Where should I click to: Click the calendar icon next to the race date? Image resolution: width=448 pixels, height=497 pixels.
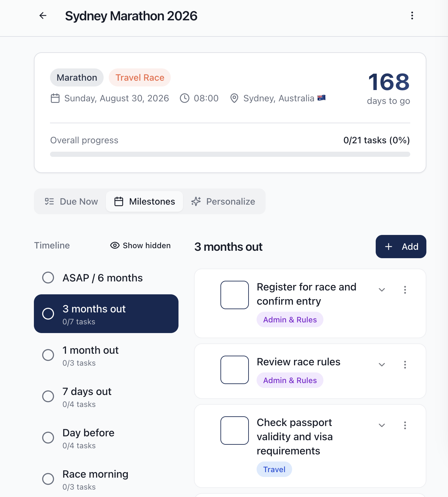[56, 98]
